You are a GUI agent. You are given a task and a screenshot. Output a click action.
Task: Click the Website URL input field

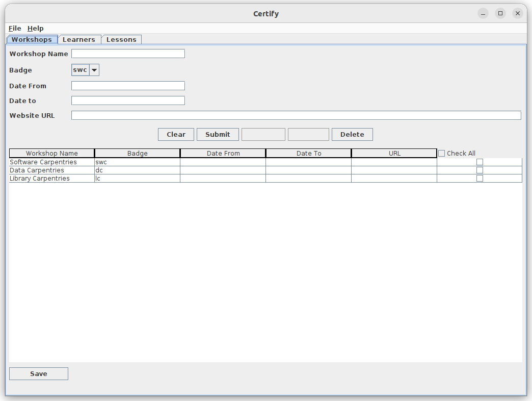tap(296, 115)
